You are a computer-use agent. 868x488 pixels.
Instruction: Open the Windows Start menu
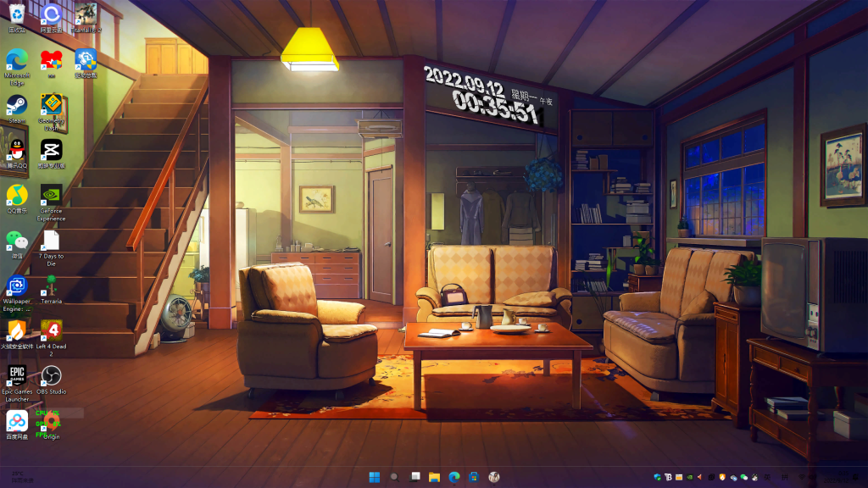374,477
